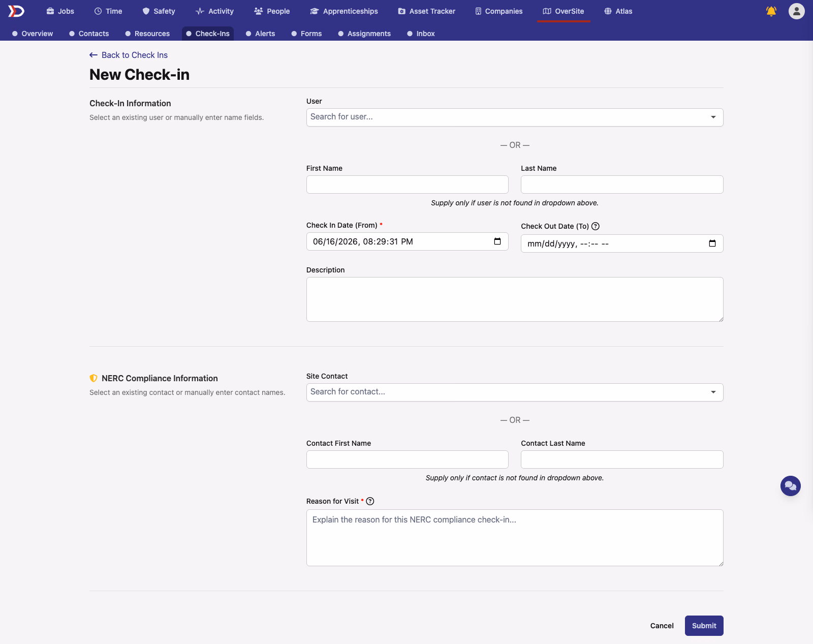Screen dimensions: 813x644
Task: Switch to the Alerts tab
Action: click(260, 34)
